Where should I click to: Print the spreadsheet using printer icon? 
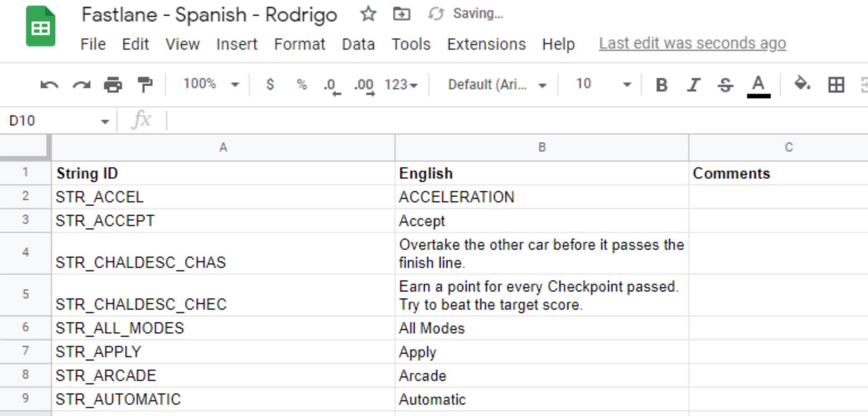pyautogui.click(x=113, y=85)
